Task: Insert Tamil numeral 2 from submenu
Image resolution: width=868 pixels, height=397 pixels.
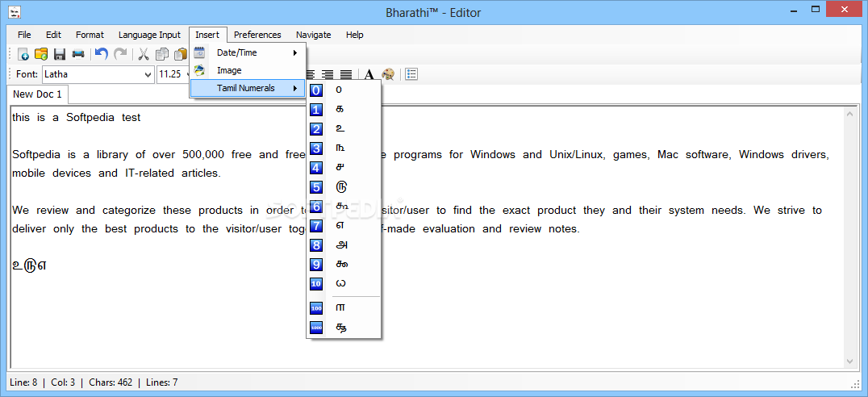Action: coord(344,129)
